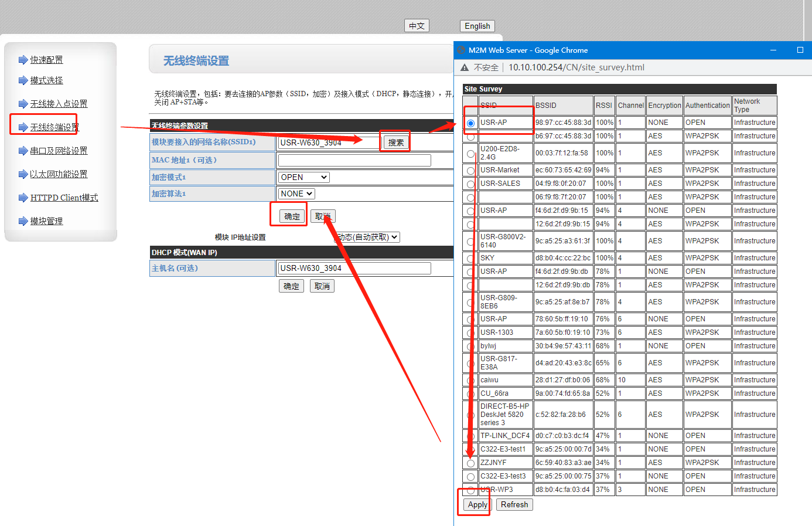The image size is (812, 526).
Task: Click the arrow icon beside 以太网功能设置
Action: [23, 174]
